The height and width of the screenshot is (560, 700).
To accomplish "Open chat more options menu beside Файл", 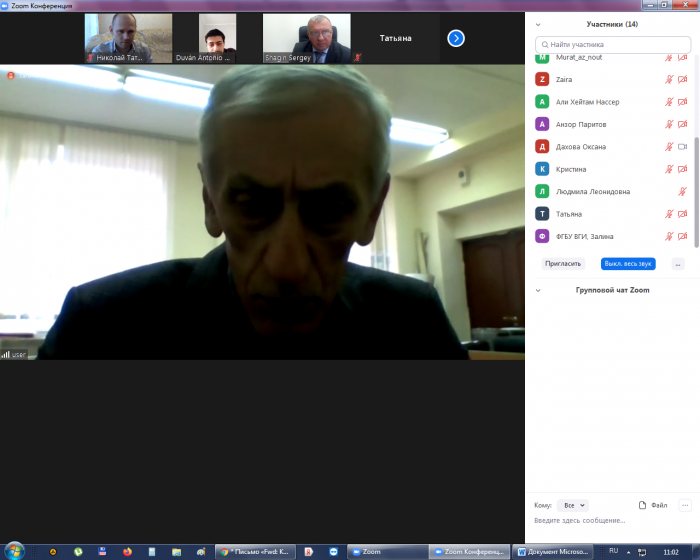I will (x=685, y=505).
